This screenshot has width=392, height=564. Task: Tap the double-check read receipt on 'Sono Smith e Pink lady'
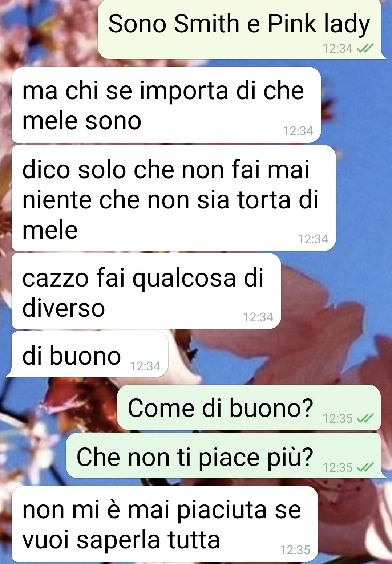point(365,48)
